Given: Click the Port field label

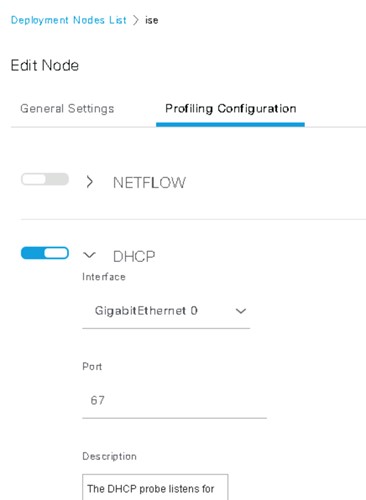Looking at the screenshot, I should [92, 366].
